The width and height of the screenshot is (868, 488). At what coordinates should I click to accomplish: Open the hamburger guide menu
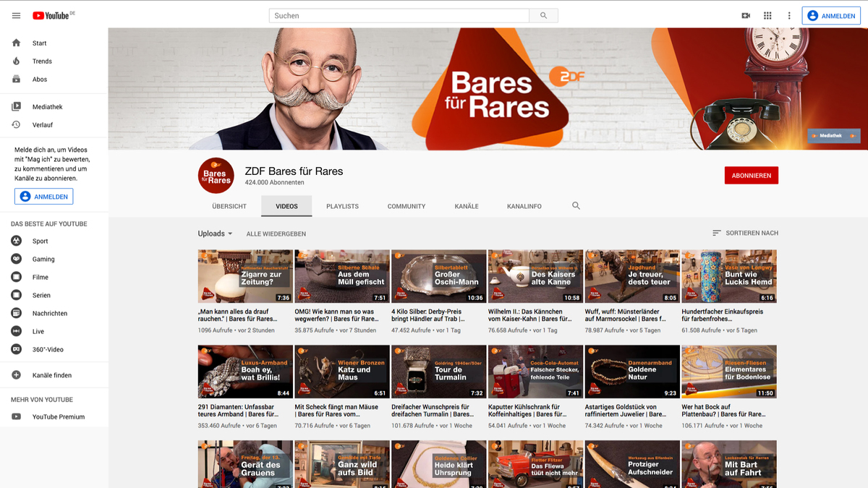(16, 15)
